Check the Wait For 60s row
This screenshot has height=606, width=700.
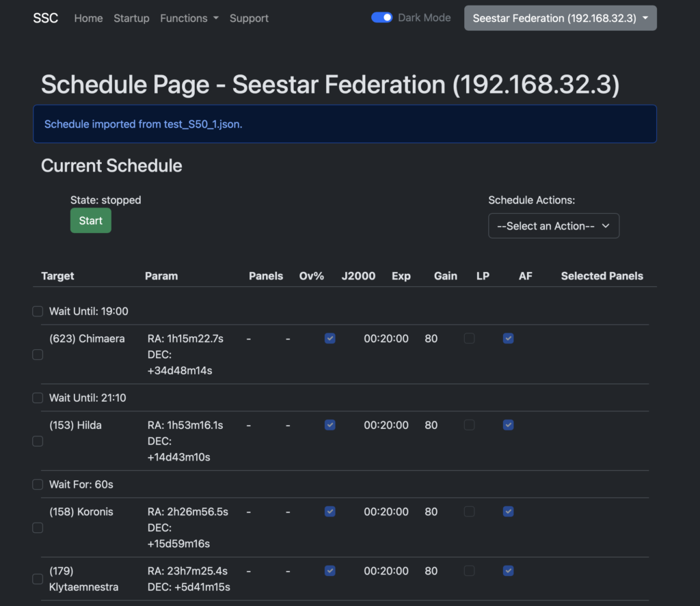click(x=38, y=485)
